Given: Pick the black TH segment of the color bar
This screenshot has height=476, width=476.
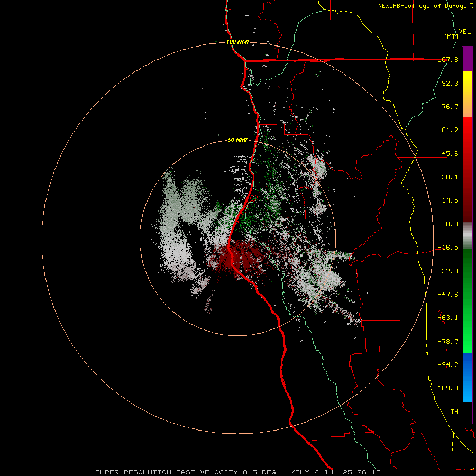Looking at the screenshot, I should click(x=467, y=413).
